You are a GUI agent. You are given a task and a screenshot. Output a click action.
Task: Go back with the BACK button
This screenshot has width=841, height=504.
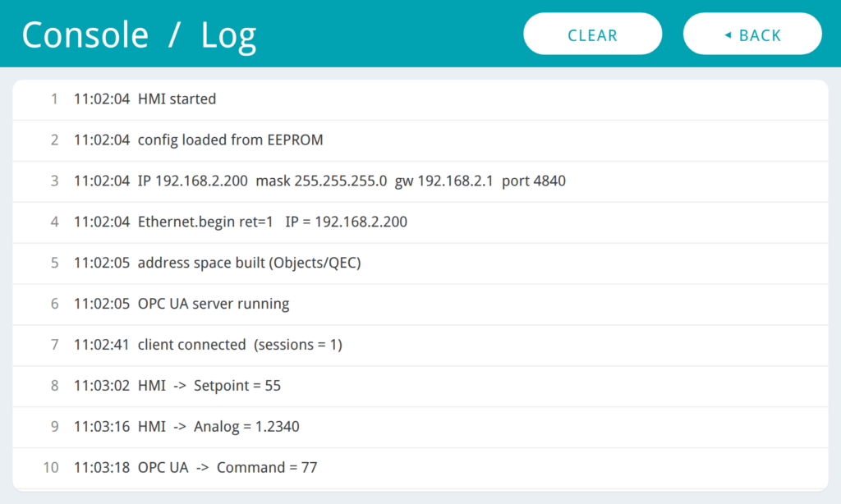[752, 34]
